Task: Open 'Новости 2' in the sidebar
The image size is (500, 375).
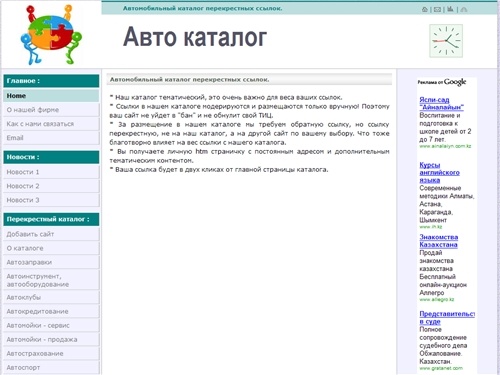Action: coord(51,186)
